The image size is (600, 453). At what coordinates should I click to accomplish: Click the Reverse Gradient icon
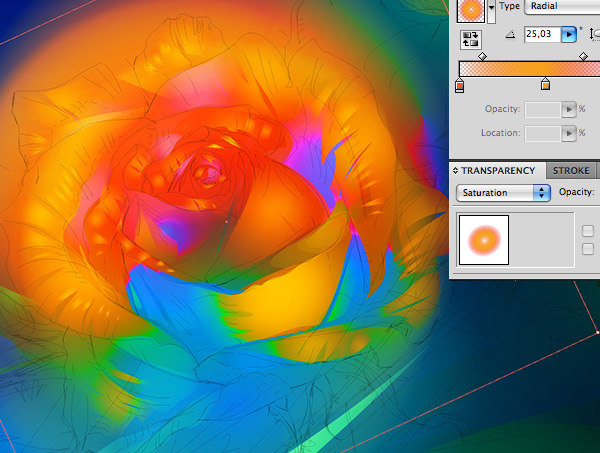tap(470, 39)
